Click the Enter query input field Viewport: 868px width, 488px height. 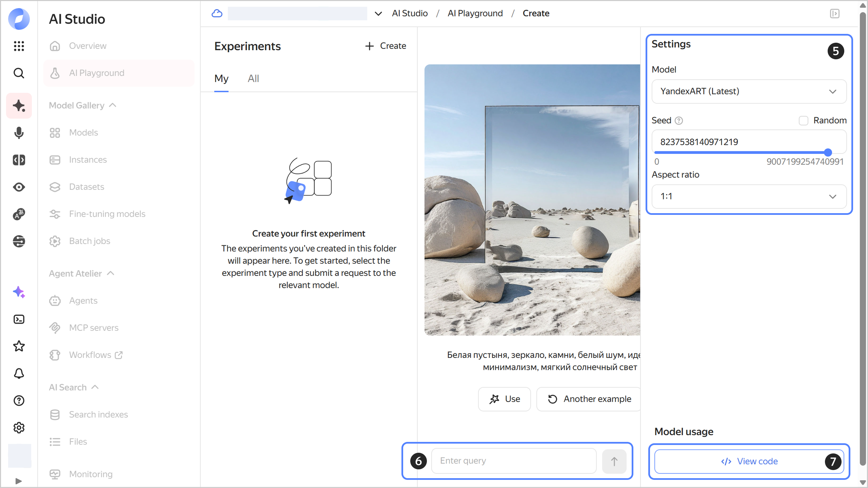[x=513, y=461]
